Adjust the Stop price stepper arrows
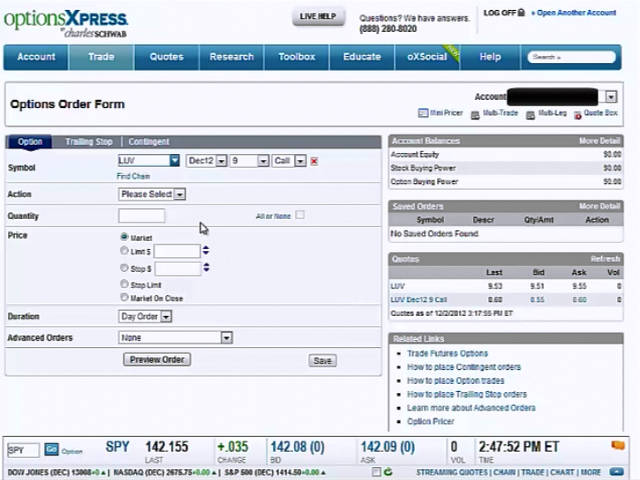 click(x=206, y=267)
